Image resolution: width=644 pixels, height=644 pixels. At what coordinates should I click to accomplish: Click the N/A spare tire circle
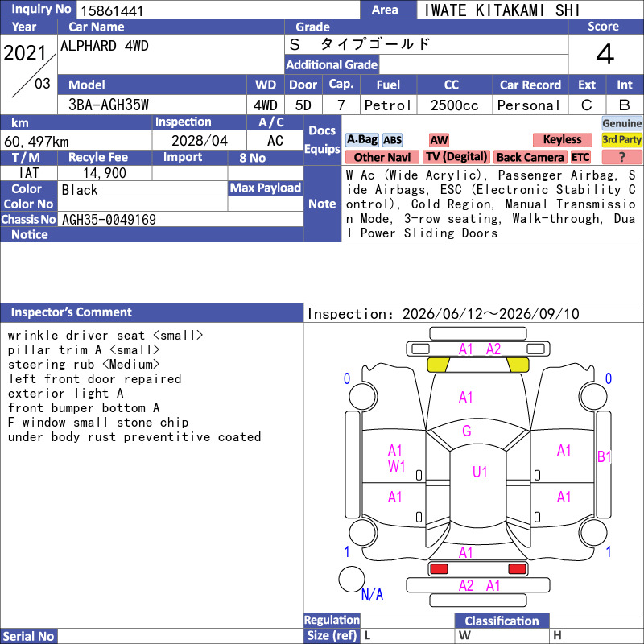[x=352, y=579]
